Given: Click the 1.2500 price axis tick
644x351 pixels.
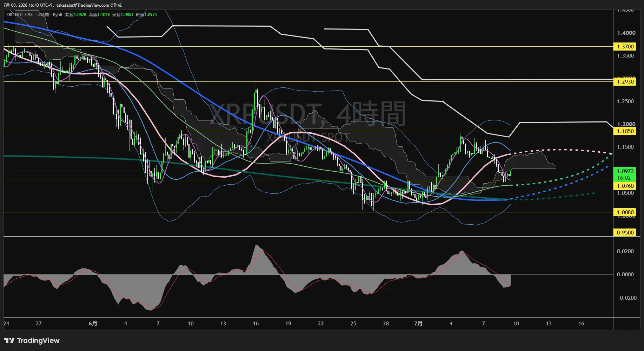Looking at the screenshot, I should (625, 101).
